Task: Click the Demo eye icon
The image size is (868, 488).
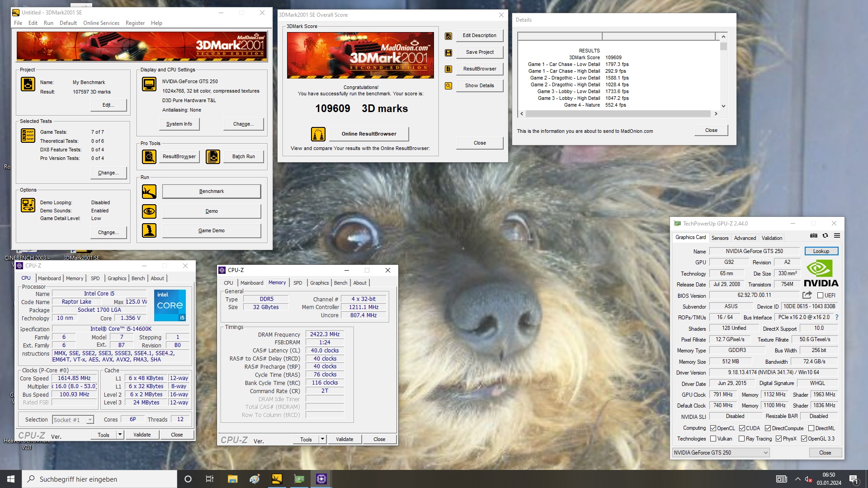Action: click(149, 211)
